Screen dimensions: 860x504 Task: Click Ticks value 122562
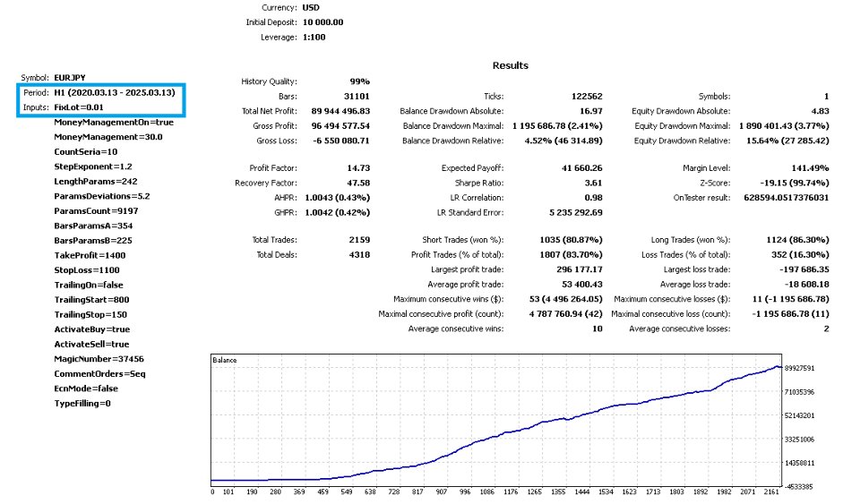586,97
